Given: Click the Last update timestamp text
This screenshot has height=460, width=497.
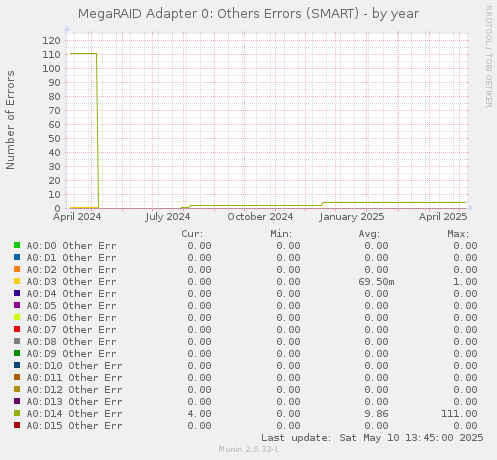Looking at the screenshot, I should click(372, 438).
